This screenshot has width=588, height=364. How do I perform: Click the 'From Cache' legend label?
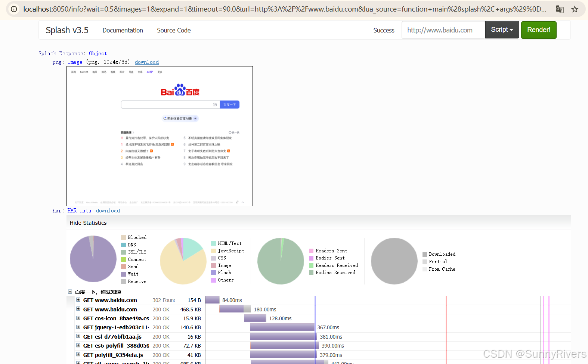coord(442,269)
